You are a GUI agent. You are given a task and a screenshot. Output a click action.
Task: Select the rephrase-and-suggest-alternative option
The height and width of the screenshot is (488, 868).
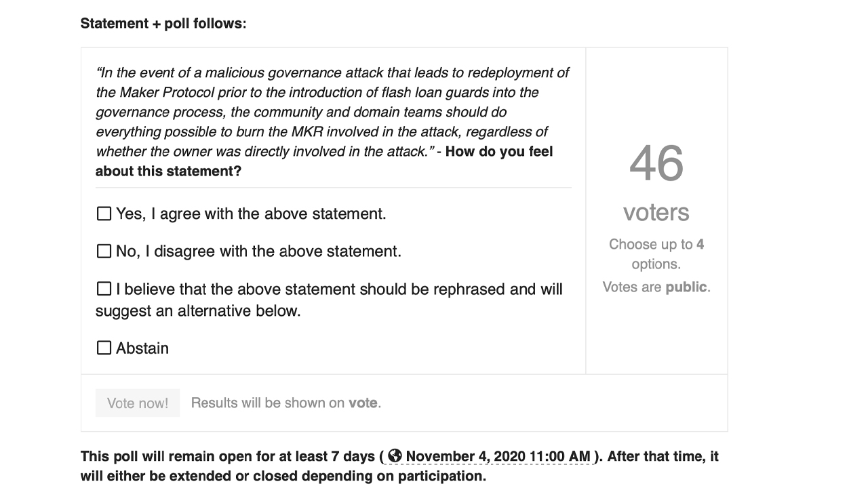pos(104,289)
